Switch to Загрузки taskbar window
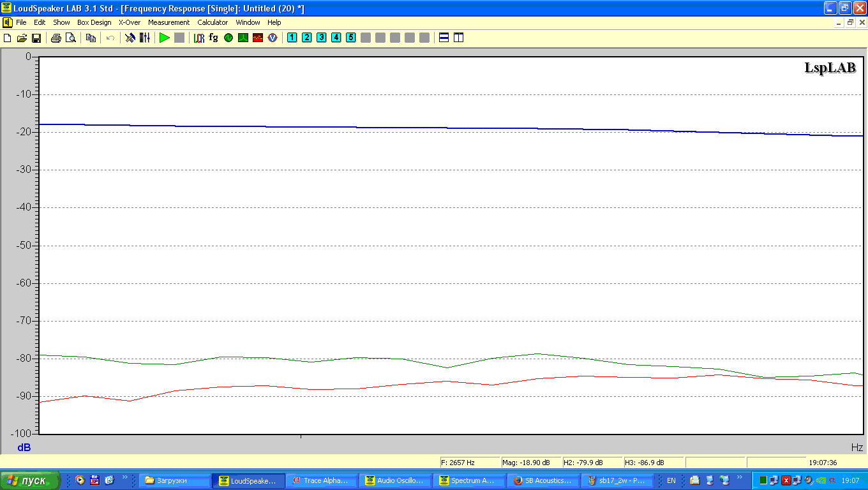This screenshot has height=490, width=868. [175, 480]
